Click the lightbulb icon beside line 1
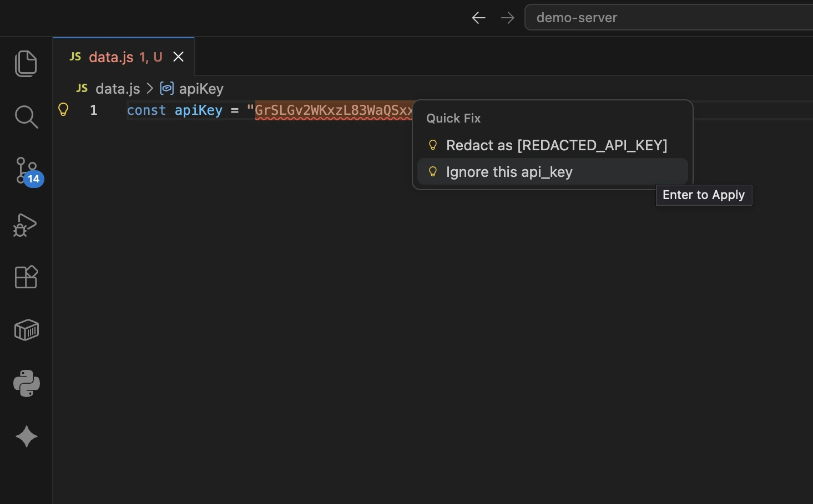The image size is (813, 504). click(x=63, y=110)
